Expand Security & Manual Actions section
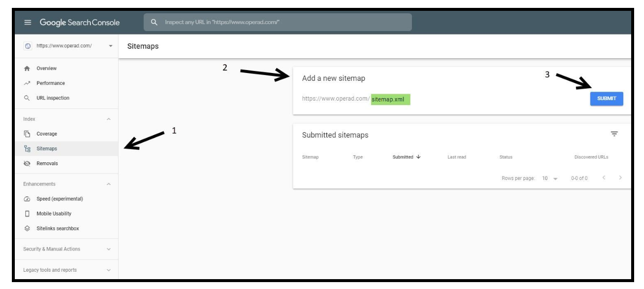644x289 pixels. tap(109, 250)
